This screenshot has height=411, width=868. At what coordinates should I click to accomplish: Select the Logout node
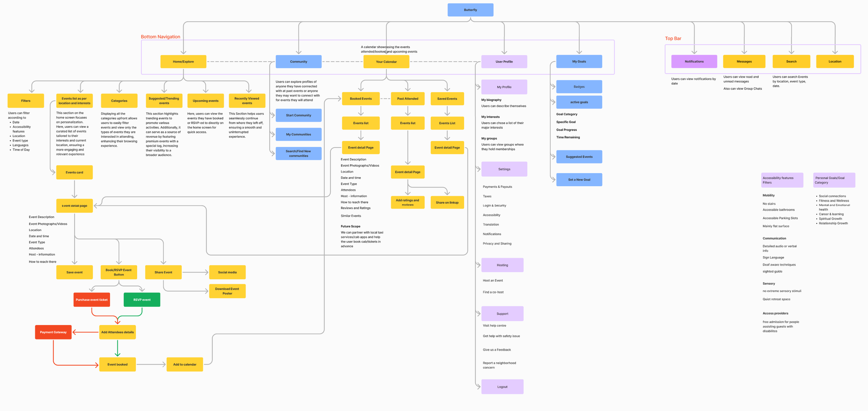point(502,387)
